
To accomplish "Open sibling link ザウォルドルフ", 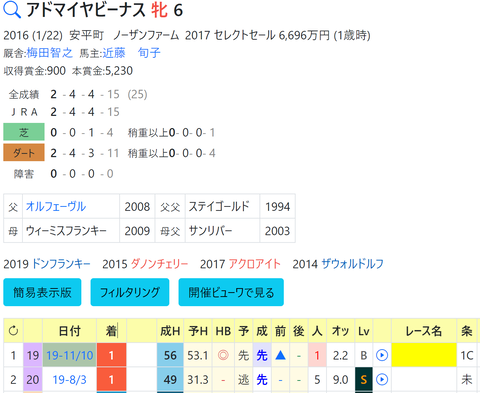I will tap(352, 264).
